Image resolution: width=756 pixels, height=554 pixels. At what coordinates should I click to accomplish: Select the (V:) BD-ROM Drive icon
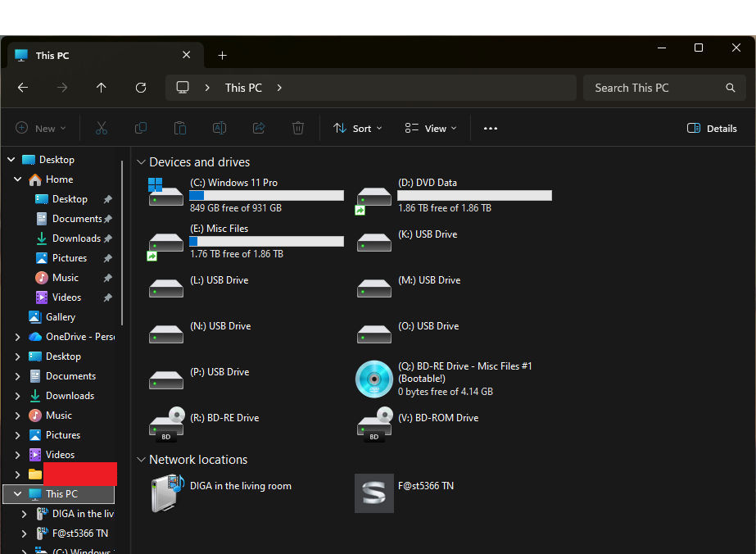pos(374,425)
